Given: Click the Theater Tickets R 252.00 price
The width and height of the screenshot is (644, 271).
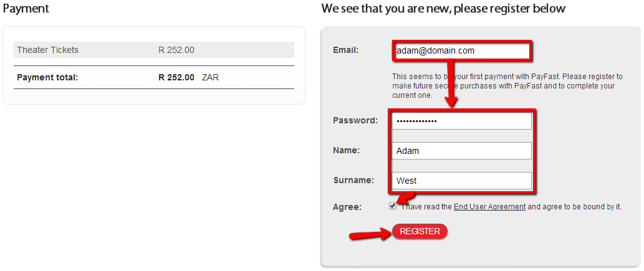Looking at the screenshot, I should [x=176, y=50].
